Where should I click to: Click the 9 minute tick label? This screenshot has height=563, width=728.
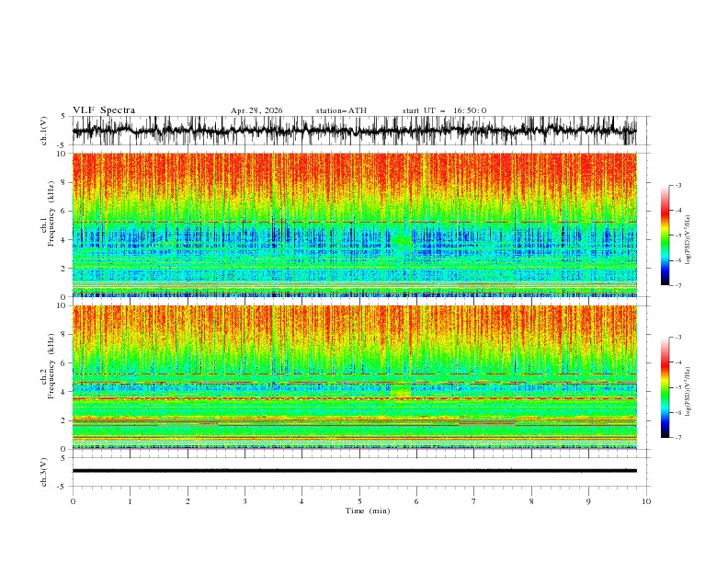click(x=588, y=501)
